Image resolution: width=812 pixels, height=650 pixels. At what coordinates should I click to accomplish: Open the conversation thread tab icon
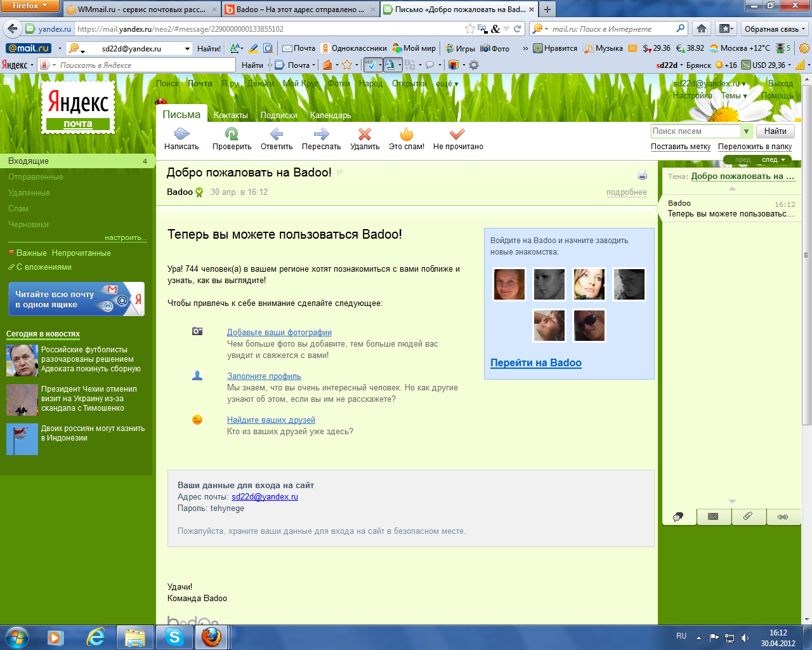(679, 517)
